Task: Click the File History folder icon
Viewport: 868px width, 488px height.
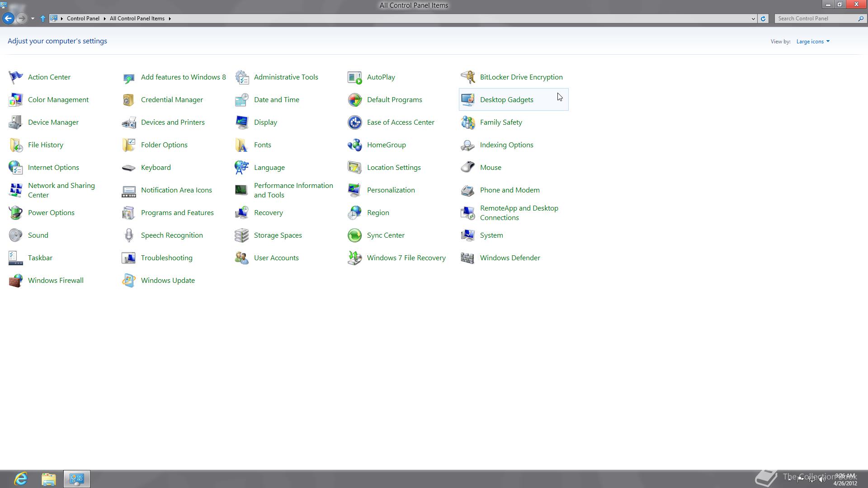Action: (x=16, y=145)
